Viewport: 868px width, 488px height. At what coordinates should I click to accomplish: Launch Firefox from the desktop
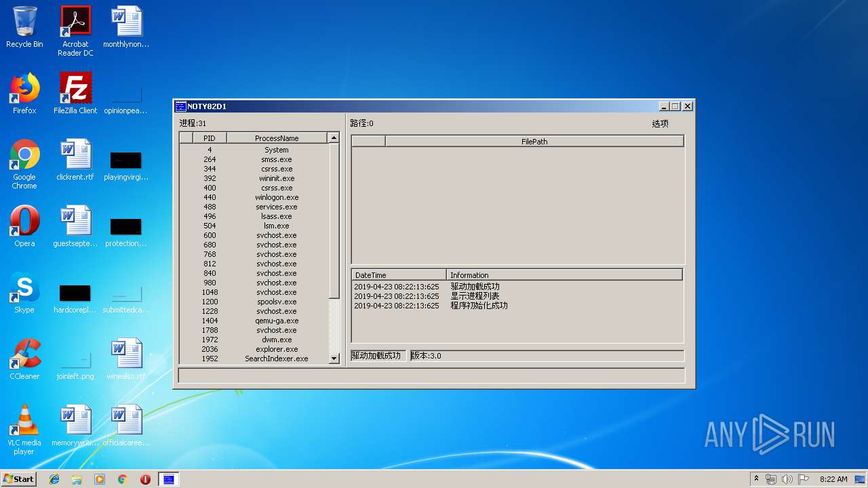24,94
